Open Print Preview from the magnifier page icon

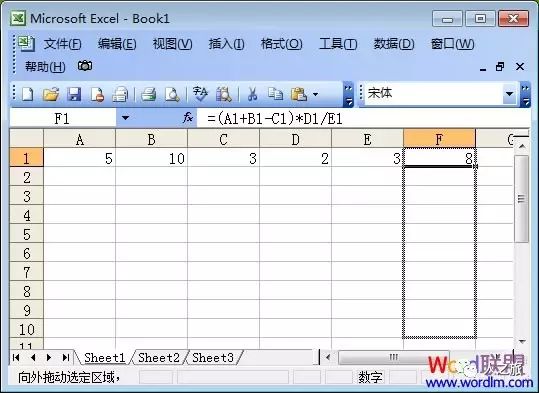coord(172,94)
